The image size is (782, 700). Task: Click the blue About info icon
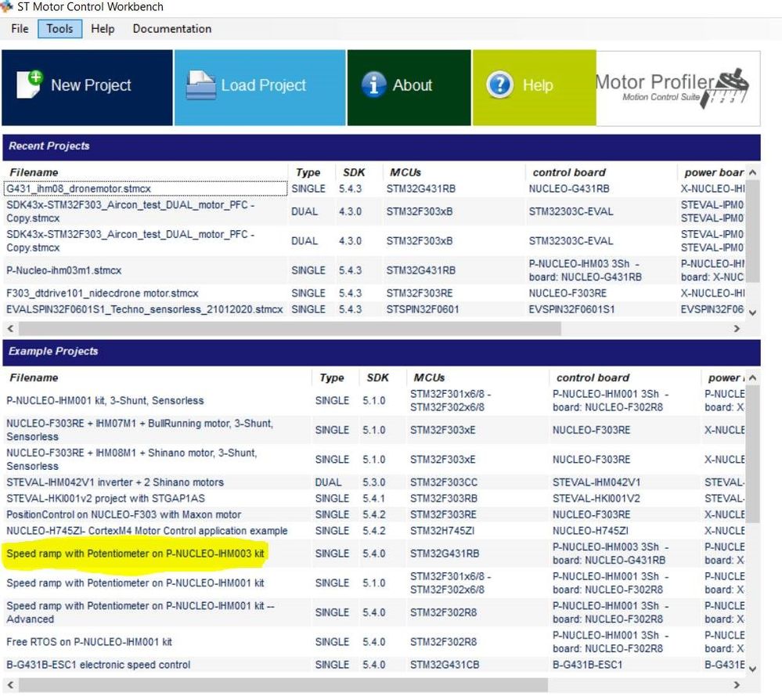tap(373, 85)
